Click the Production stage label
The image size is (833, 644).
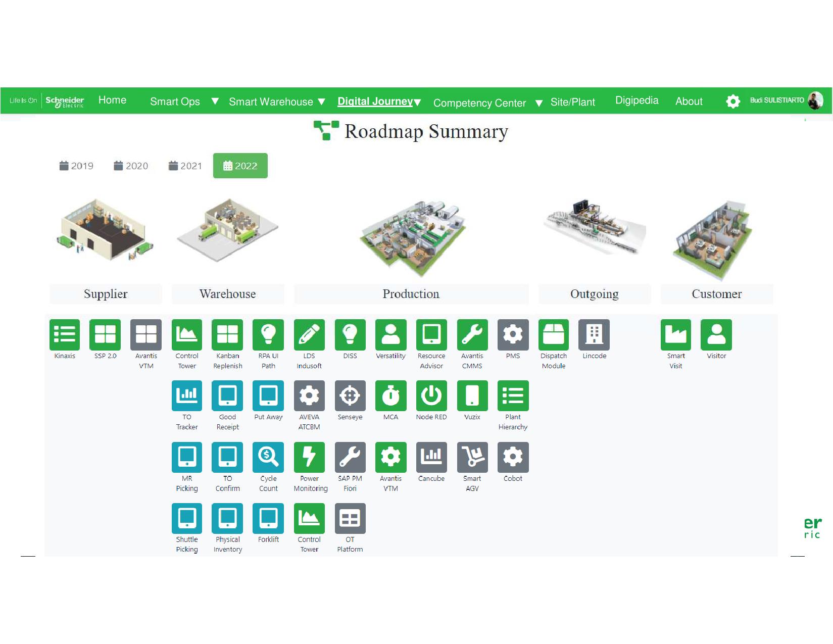coord(411,294)
